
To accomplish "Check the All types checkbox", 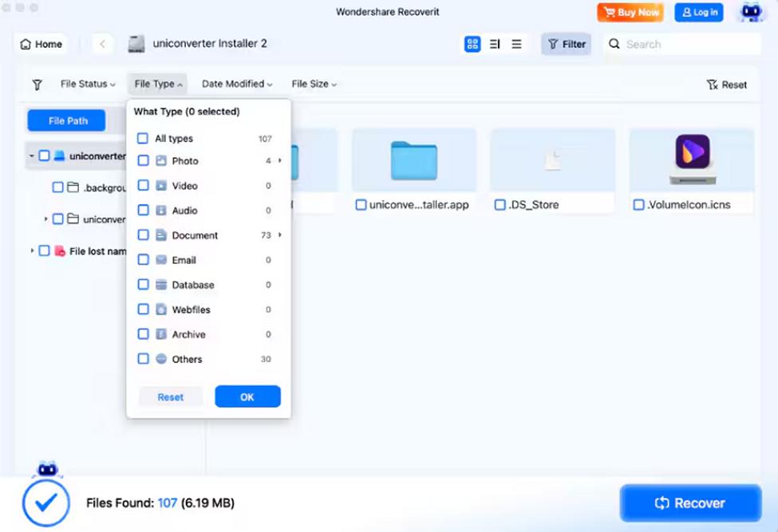I will point(142,138).
